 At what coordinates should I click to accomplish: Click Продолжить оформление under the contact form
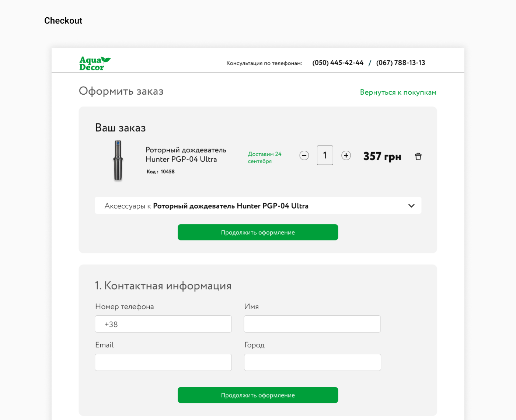[x=258, y=395]
